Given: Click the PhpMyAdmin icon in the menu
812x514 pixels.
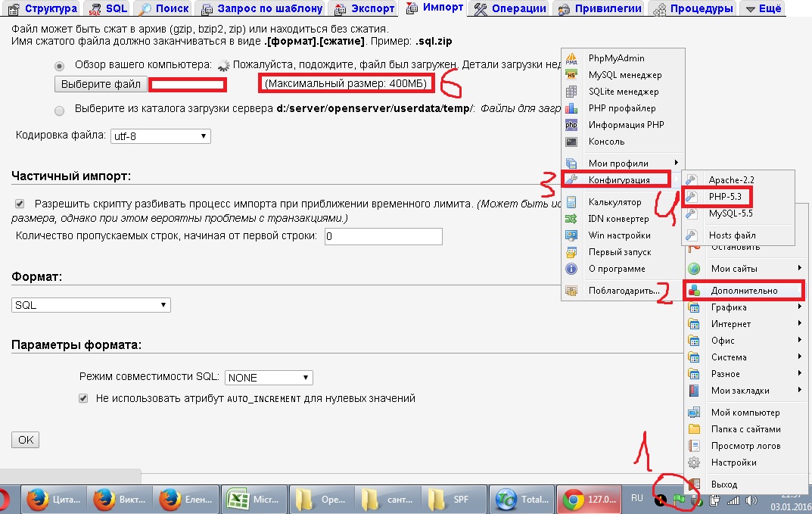Looking at the screenshot, I should coord(573,58).
